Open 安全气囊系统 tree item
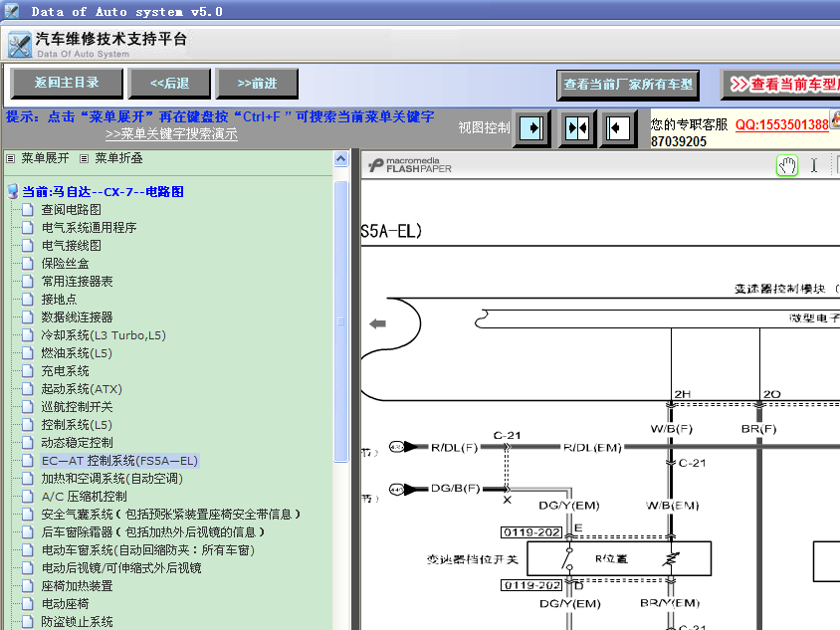 [x=171, y=515]
